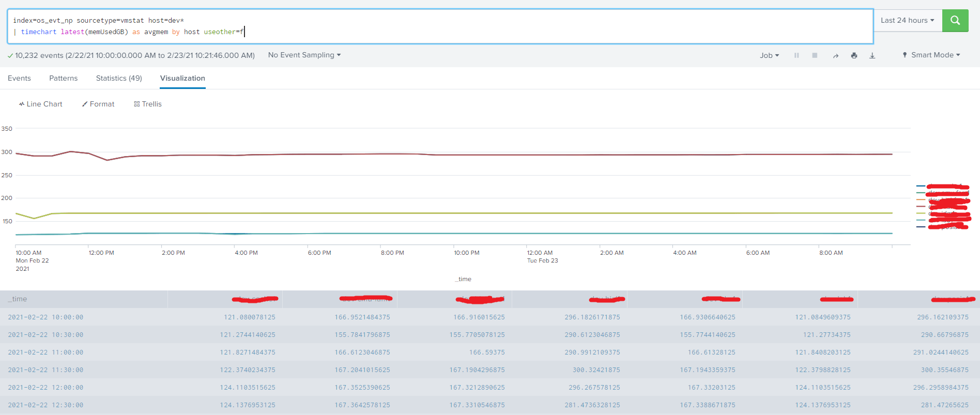Viewport: 980px width, 415px height.
Task: Select timestamp 2021-02-22 12:30:00 row
Action: click(x=45, y=405)
